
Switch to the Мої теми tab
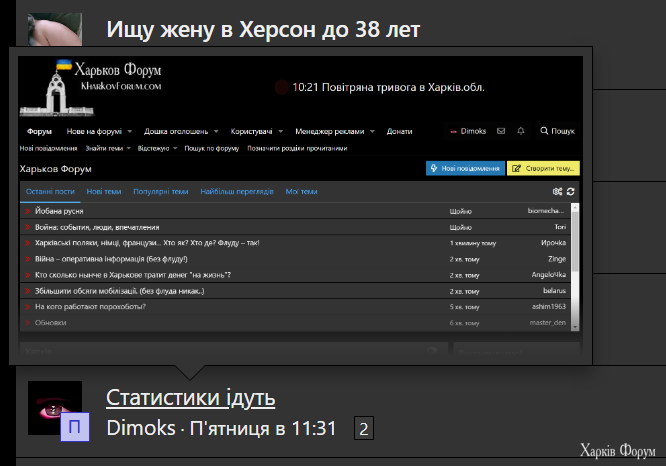(x=301, y=192)
